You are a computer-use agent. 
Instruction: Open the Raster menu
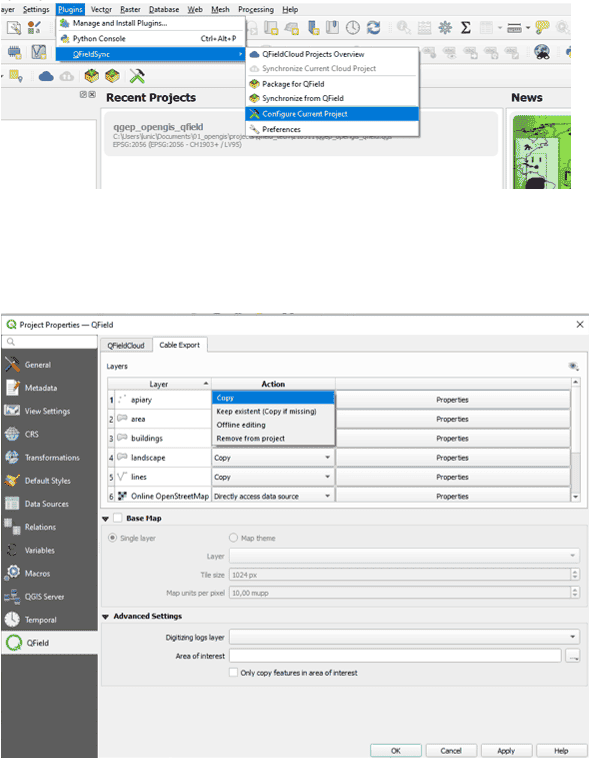(x=130, y=9)
